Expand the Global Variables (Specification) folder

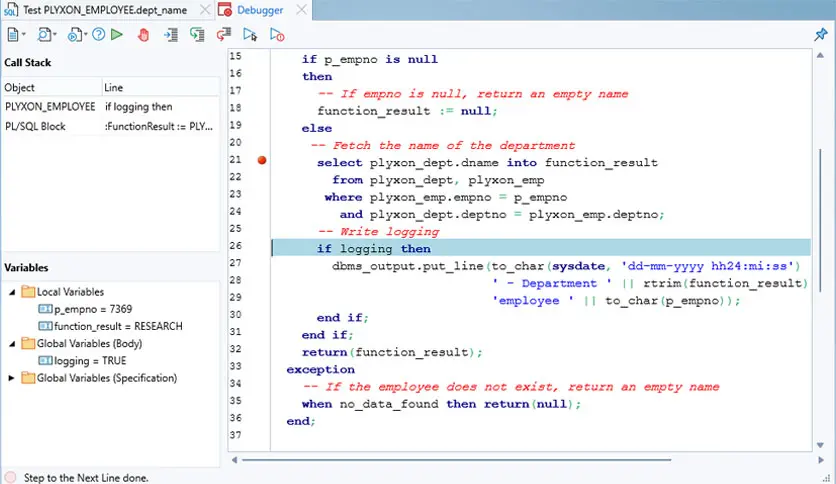tap(11, 378)
